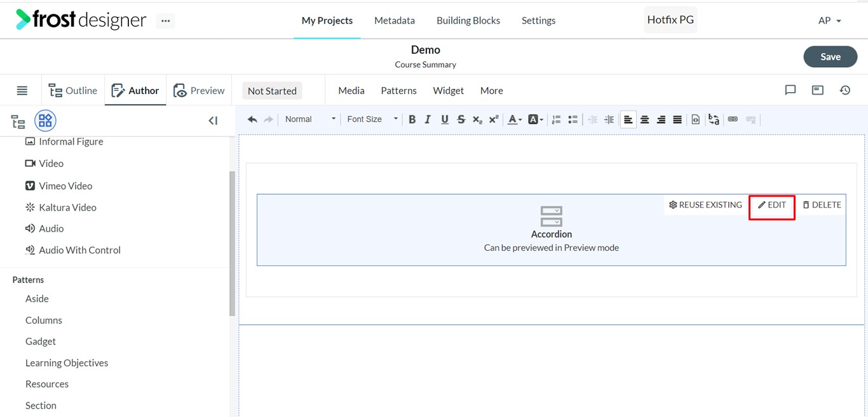The width and height of the screenshot is (868, 417).
Task: Select Learning Objectives pattern in sidebar
Action: 67,363
